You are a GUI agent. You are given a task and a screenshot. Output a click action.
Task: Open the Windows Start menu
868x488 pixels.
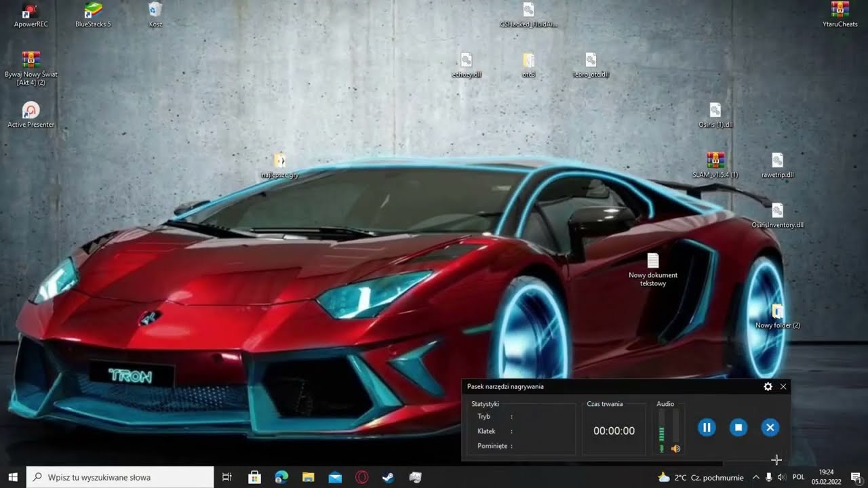pyautogui.click(x=13, y=477)
